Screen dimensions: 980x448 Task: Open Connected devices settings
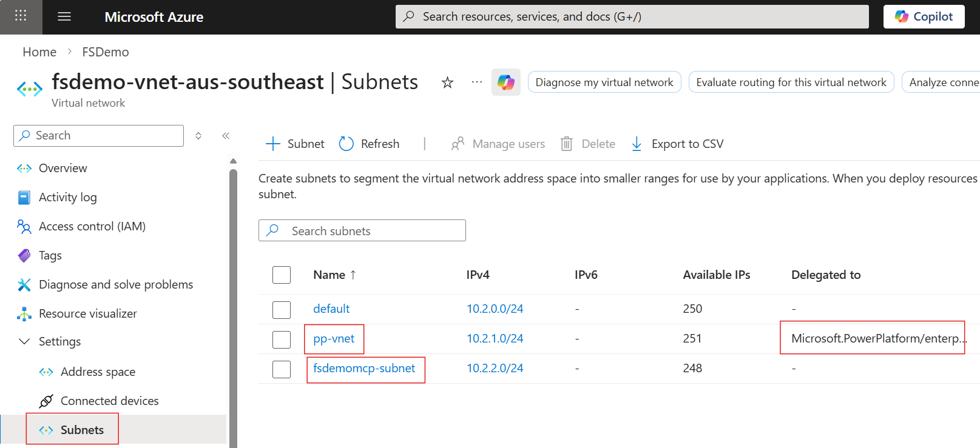[109, 401]
